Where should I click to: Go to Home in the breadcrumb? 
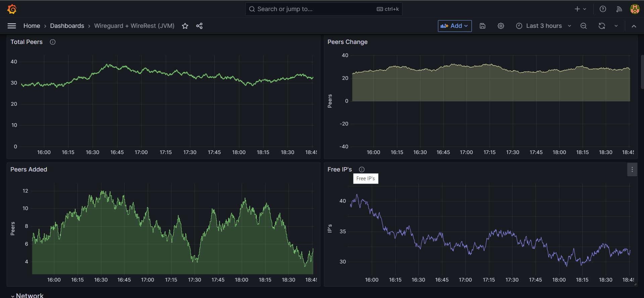point(32,26)
